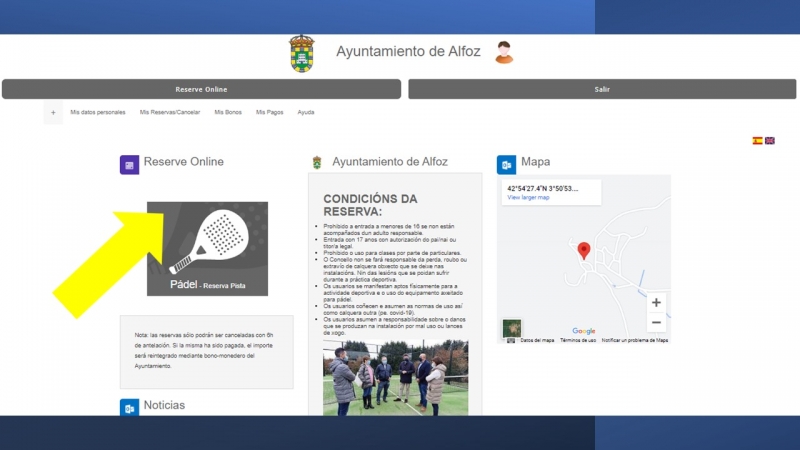Go to Mis Bonos menu item
800x450 pixels.
tap(228, 112)
